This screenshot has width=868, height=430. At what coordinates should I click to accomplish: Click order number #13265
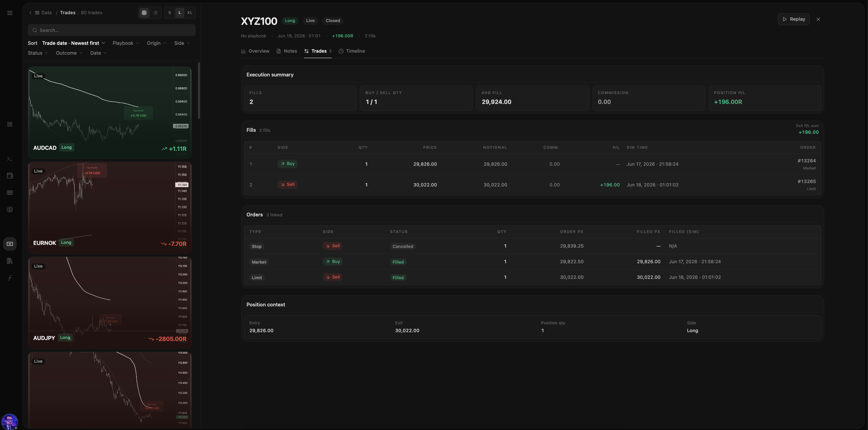pyautogui.click(x=807, y=181)
